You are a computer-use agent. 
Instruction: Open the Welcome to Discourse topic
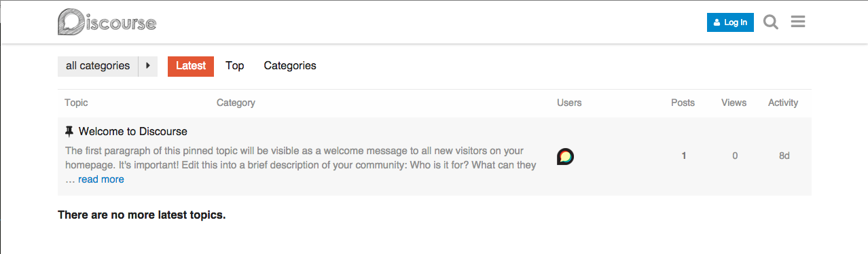coord(133,131)
